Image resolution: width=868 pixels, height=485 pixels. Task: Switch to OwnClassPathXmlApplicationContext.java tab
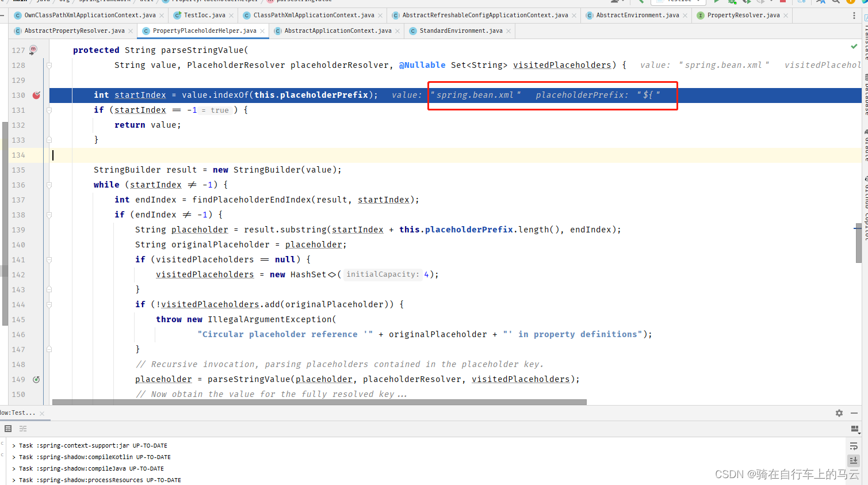click(x=90, y=16)
